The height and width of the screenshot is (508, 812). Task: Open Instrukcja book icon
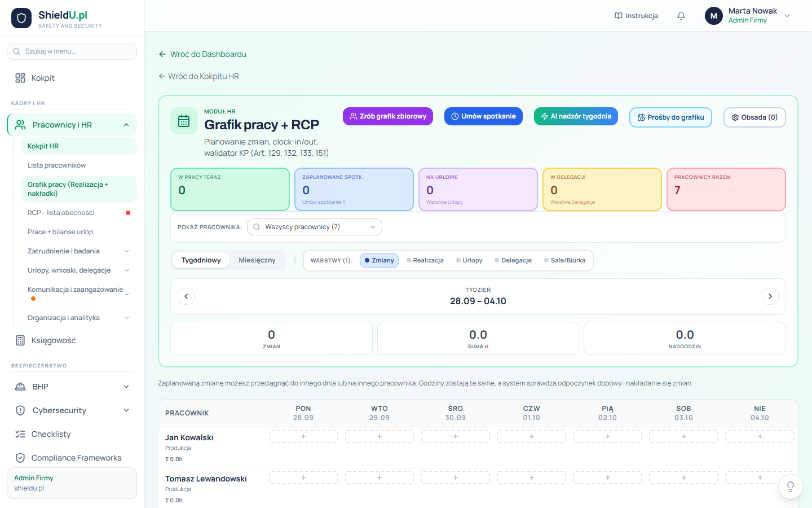coord(619,16)
